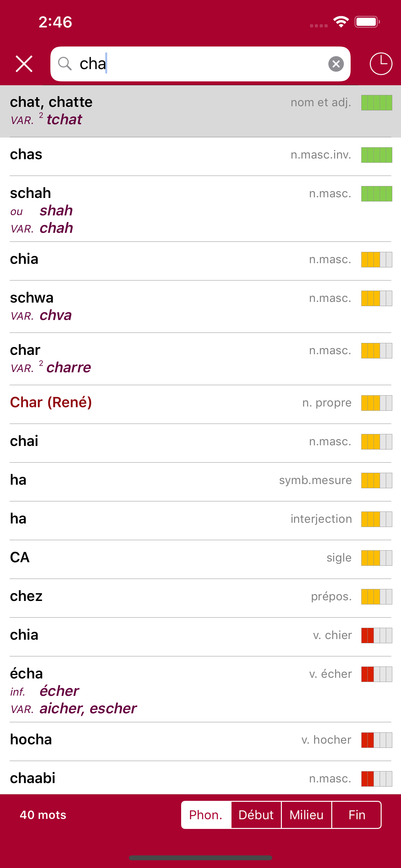
Task: Open the verb entry écha linked to écher
Action: pos(26,673)
